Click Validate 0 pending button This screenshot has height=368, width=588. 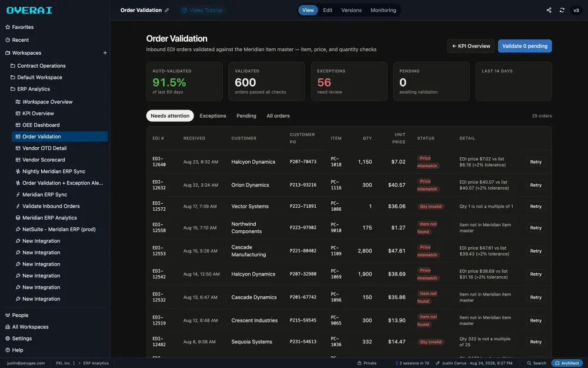click(x=524, y=46)
